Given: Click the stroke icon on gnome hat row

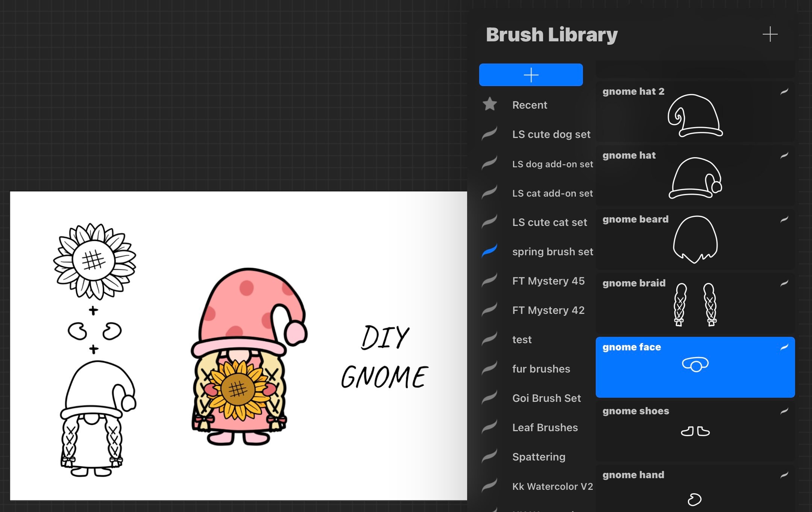Looking at the screenshot, I should (x=784, y=155).
